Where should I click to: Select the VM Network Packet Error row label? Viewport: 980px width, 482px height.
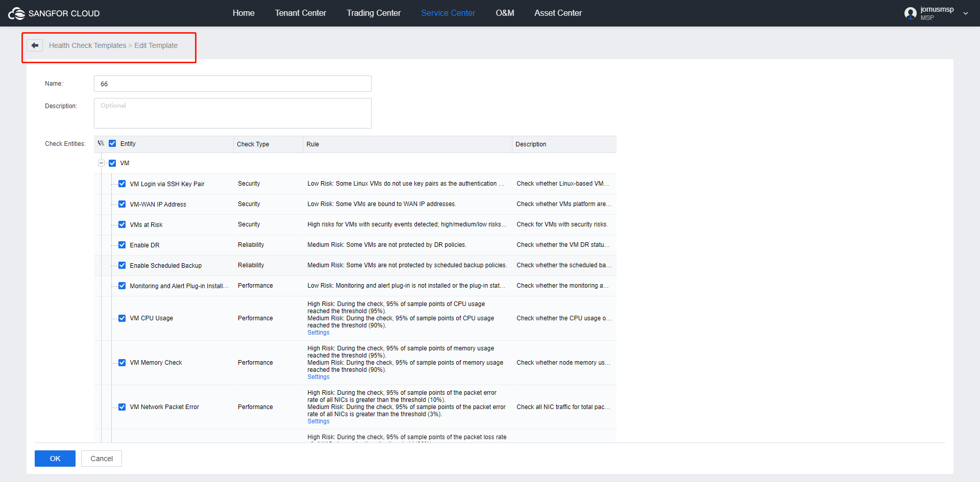pyautogui.click(x=164, y=407)
